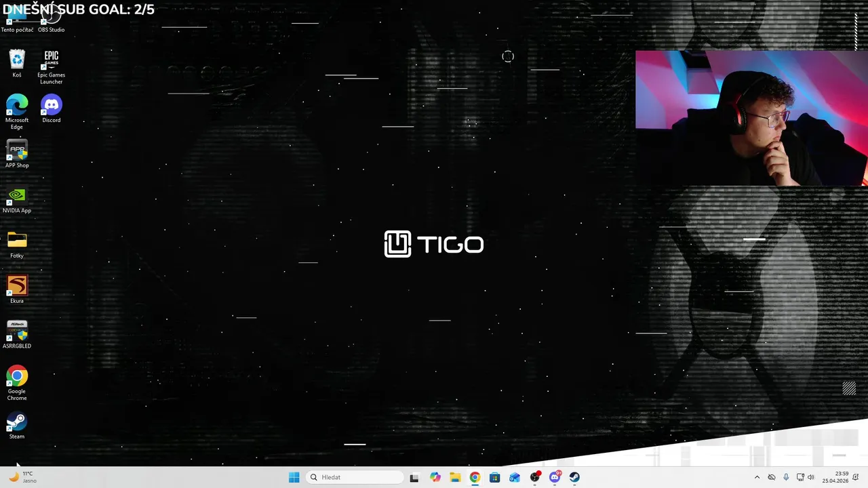Open Google Chrome from the taskbar
The width and height of the screenshot is (868, 488).
pos(475,477)
